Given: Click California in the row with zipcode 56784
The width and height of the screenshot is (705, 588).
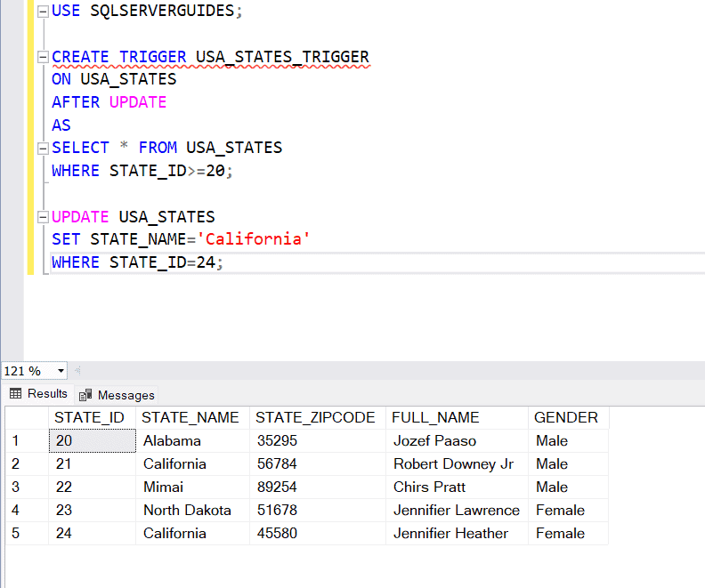Looking at the screenshot, I should point(192,464).
